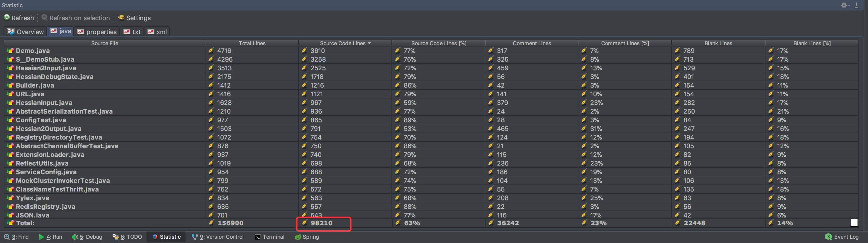Screen dimensions: 868x243
Task: Switch to the properties tab
Action: click(97, 32)
